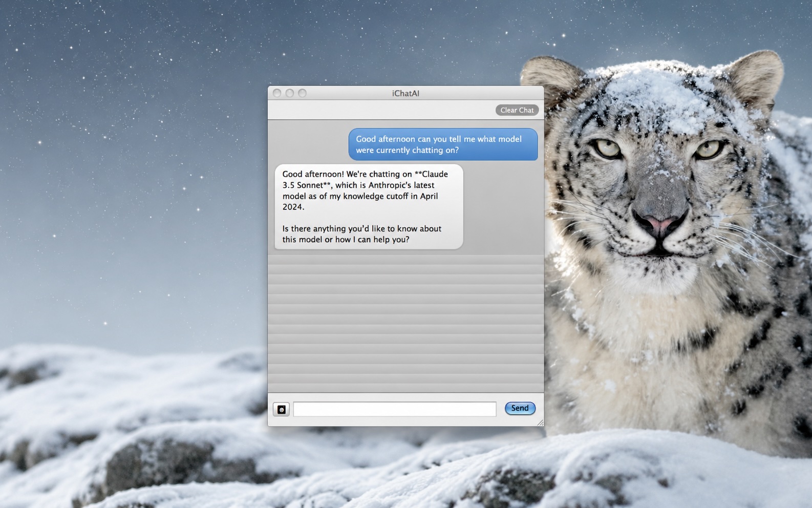Image resolution: width=812 pixels, height=508 pixels.
Task: Zoom the iChatAI window
Action: 303,93
